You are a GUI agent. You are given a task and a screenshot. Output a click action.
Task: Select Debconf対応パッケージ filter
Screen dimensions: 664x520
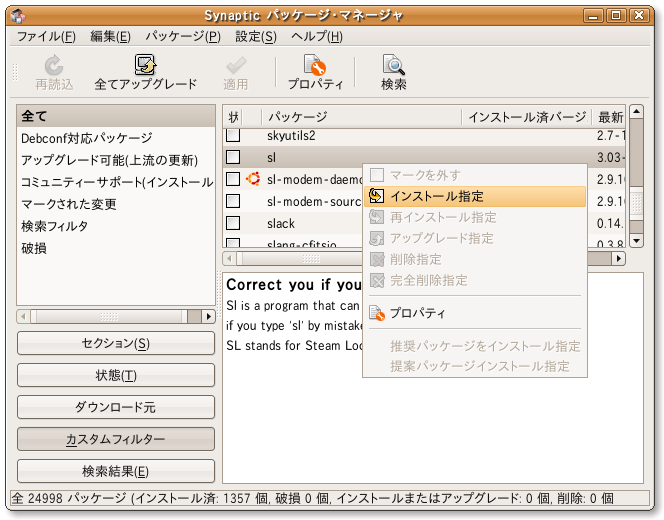tap(116, 138)
